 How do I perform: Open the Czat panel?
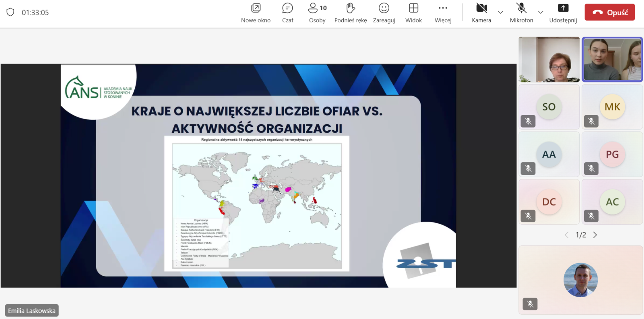[x=287, y=13]
